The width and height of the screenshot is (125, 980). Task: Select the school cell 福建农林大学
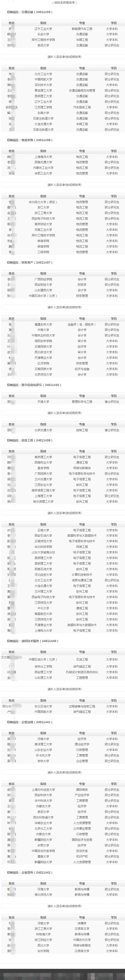[43, 325]
